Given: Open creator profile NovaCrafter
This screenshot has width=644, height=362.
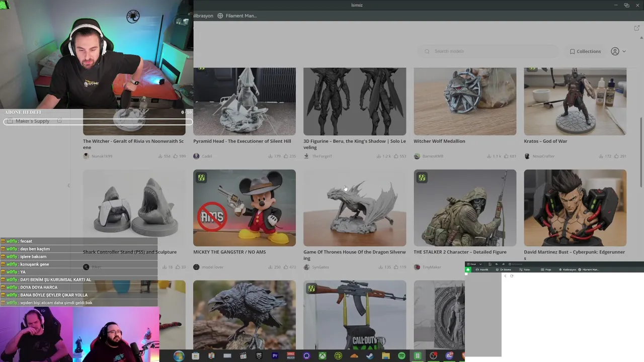Looking at the screenshot, I should (543, 156).
